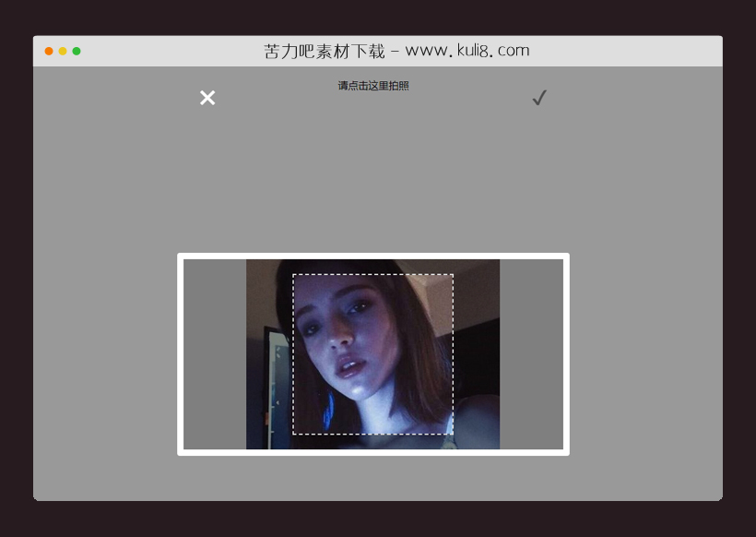756x537 pixels.
Task: Select the dashed face crop region
Action: [372, 355]
